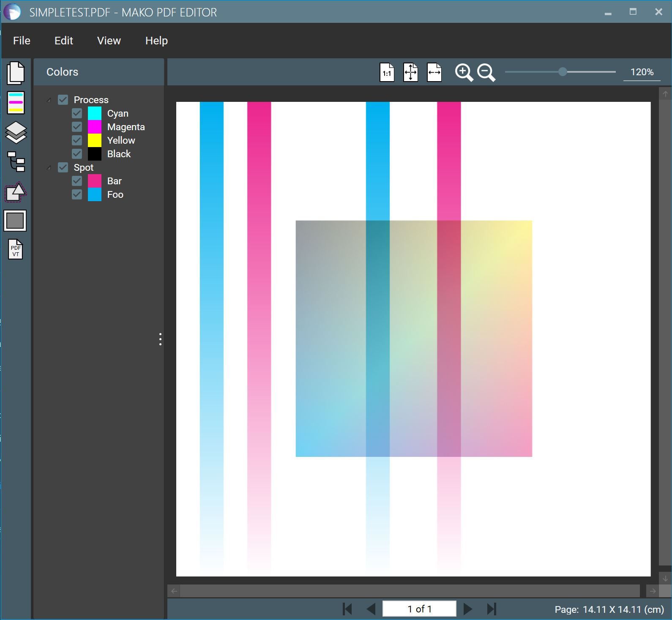
Task: Collapse the Process color group
Action: click(x=49, y=100)
